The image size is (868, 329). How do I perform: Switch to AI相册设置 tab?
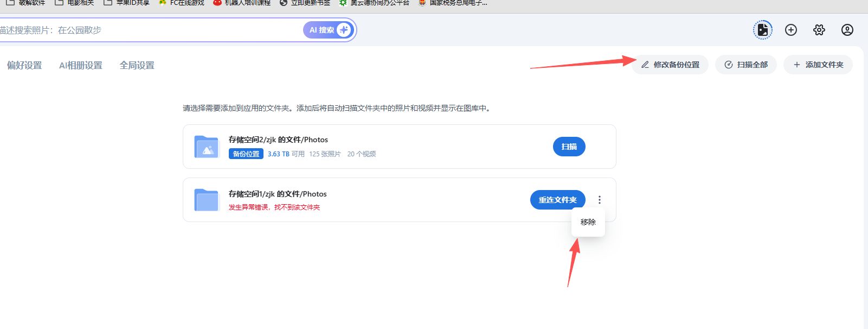81,65
